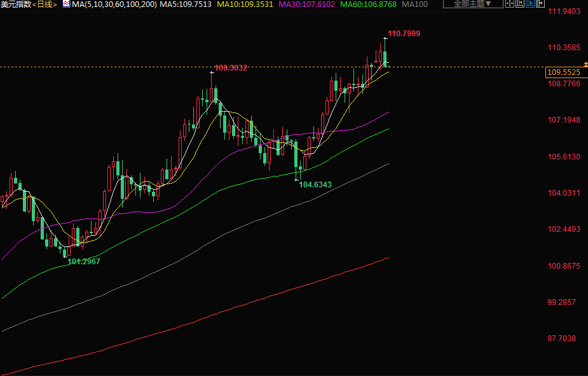Click the current price box 109.5525
588x376 pixels.
(x=564, y=72)
